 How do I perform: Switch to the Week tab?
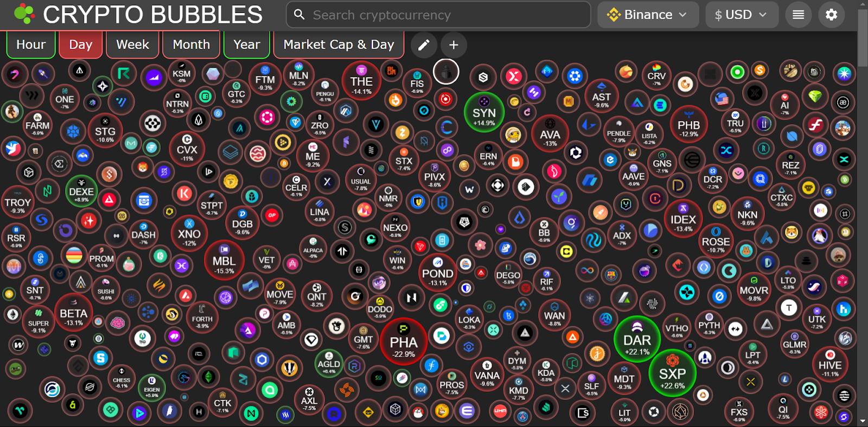tap(132, 44)
